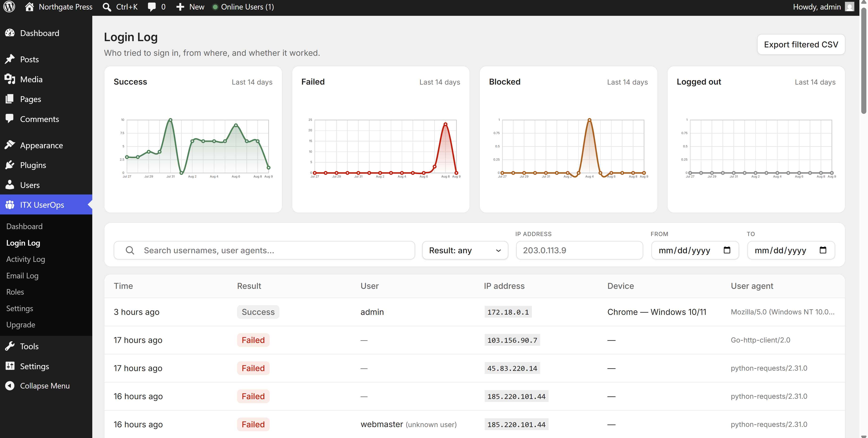Screen dimensions: 868x438
Task: Focus the Search usernames, user agents field
Action: pos(264,250)
